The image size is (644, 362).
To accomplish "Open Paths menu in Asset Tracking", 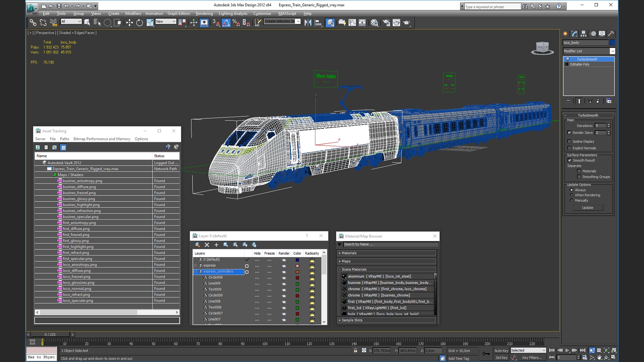I will [64, 139].
